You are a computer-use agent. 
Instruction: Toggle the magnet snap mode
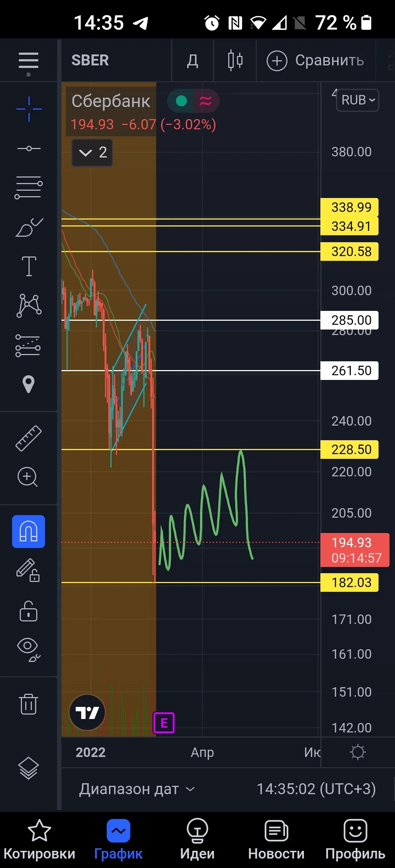(x=29, y=532)
